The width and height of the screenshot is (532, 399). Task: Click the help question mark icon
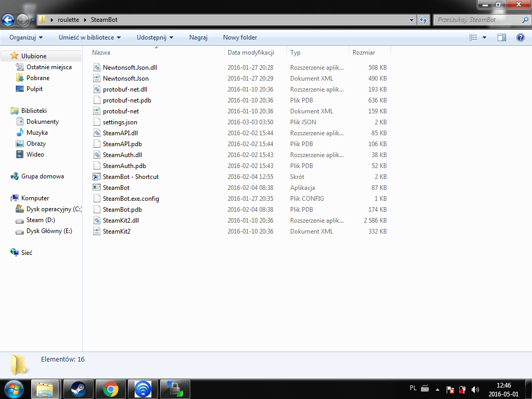[520, 37]
